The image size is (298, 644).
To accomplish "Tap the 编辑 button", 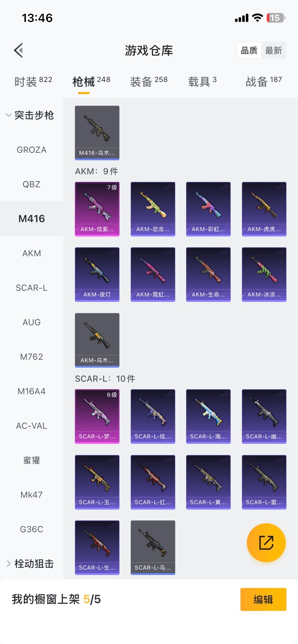I will point(263,599).
